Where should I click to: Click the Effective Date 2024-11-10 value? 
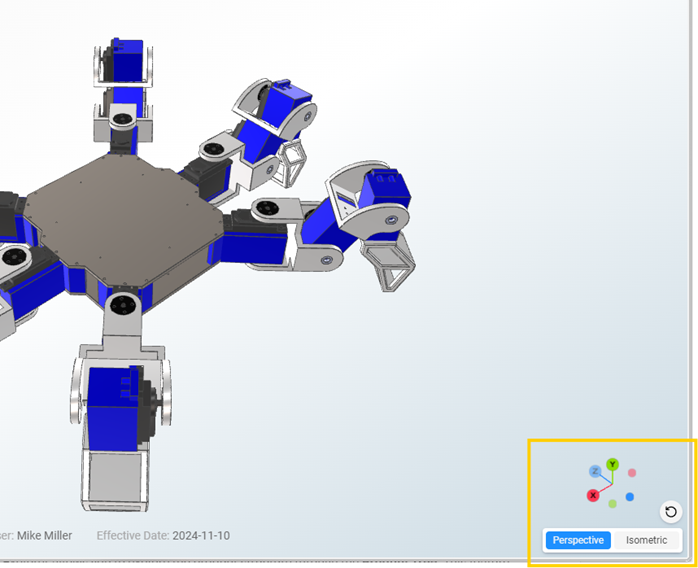(x=200, y=536)
